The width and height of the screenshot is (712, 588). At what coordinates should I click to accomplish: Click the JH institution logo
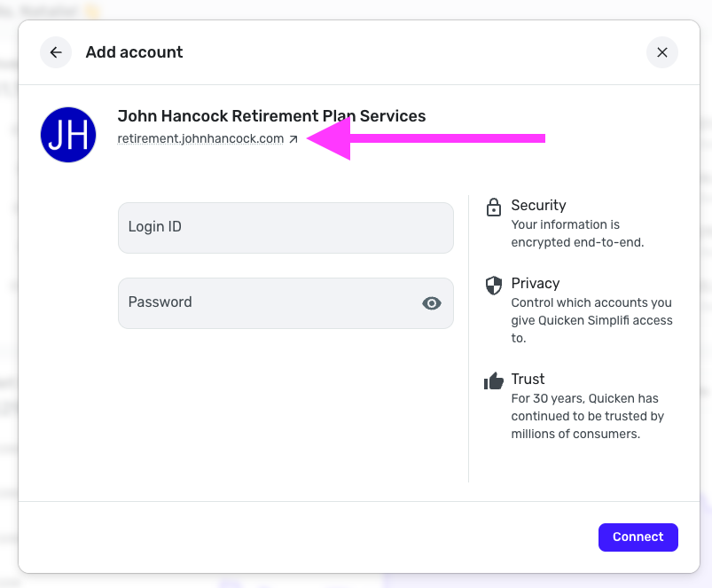68,135
